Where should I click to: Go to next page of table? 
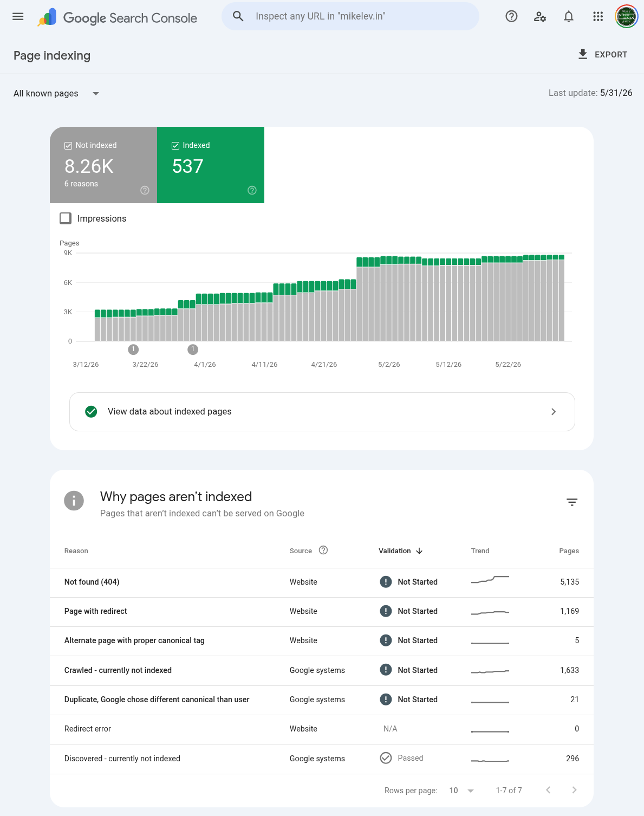click(574, 790)
